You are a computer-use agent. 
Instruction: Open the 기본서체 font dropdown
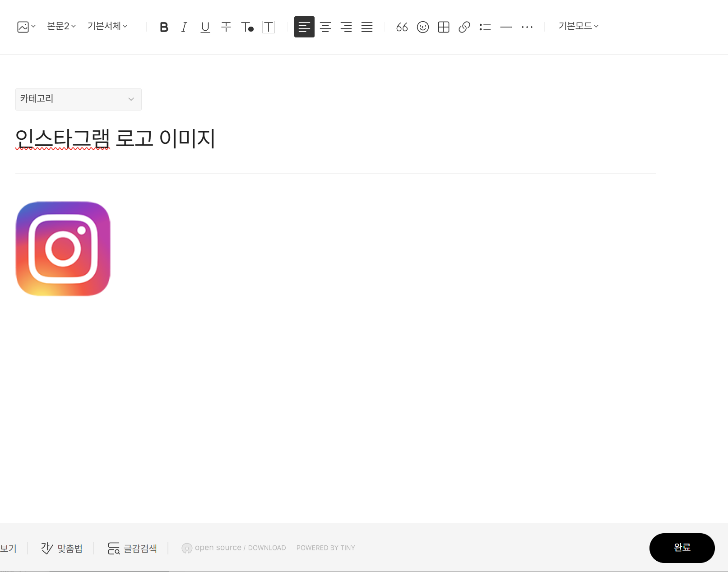pos(107,26)
